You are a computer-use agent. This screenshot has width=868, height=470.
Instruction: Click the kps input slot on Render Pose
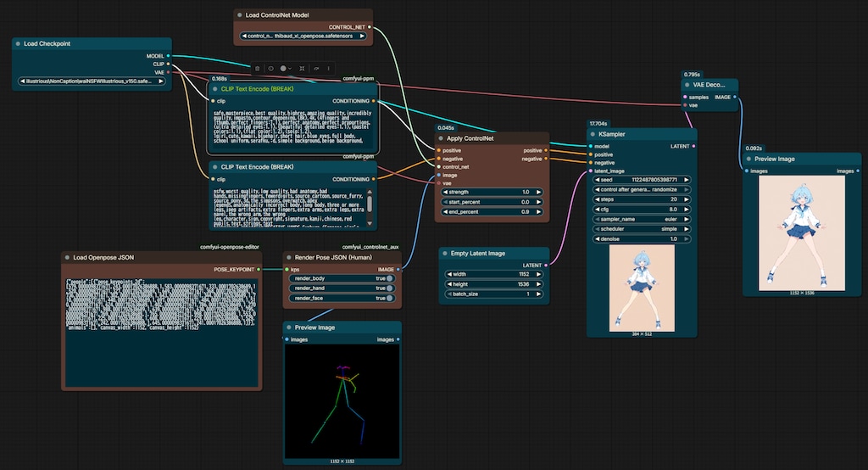coord(287,270)
